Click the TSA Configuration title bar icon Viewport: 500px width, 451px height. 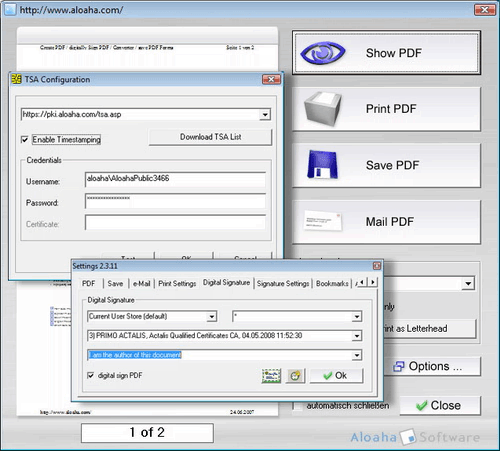(16, 79)
